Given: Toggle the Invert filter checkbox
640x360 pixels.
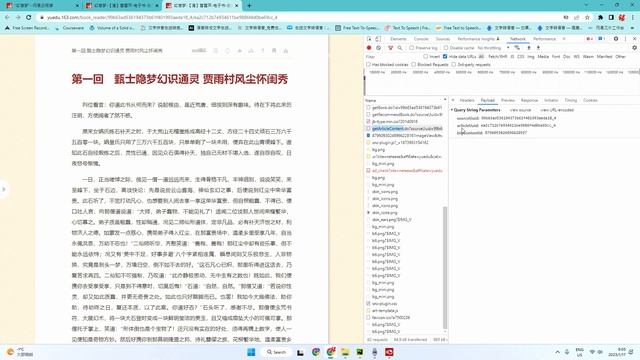Looking at the screenshot, I should 426,56.
